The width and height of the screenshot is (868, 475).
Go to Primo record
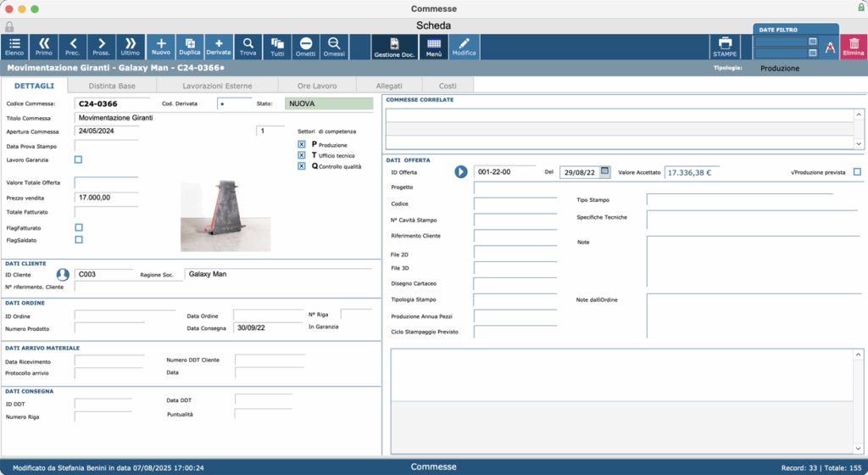[44, 47]
